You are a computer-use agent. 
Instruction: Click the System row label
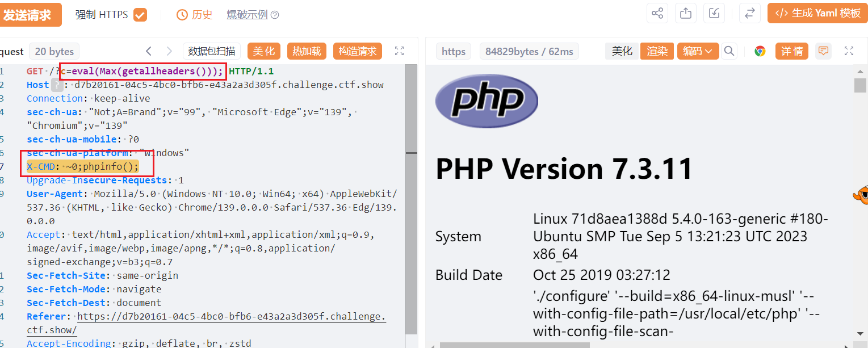pyautogui.click(x=458, y=236)
